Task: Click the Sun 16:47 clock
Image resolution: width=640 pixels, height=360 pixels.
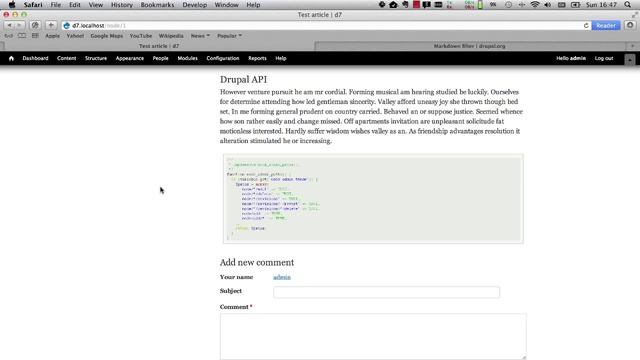Action: (601, 5)
